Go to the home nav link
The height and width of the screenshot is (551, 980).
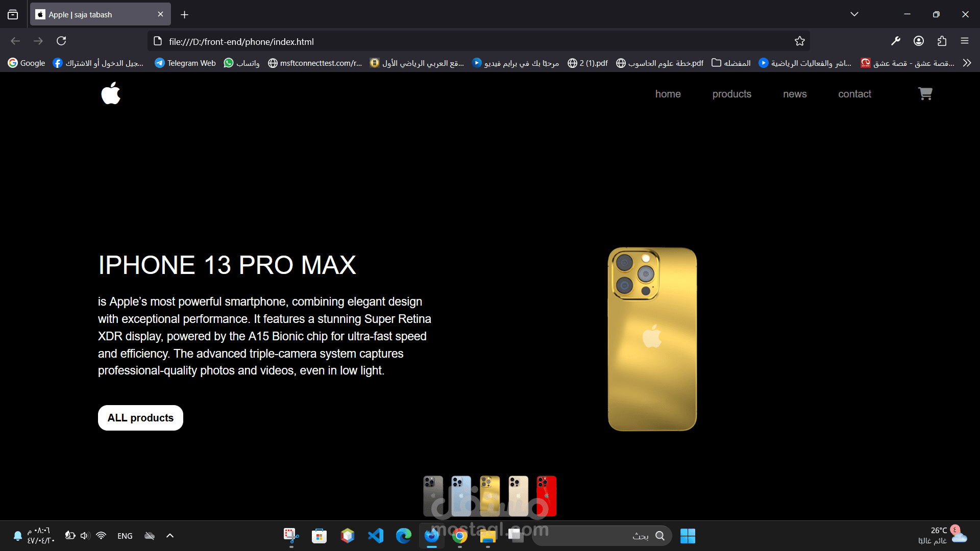668,94
